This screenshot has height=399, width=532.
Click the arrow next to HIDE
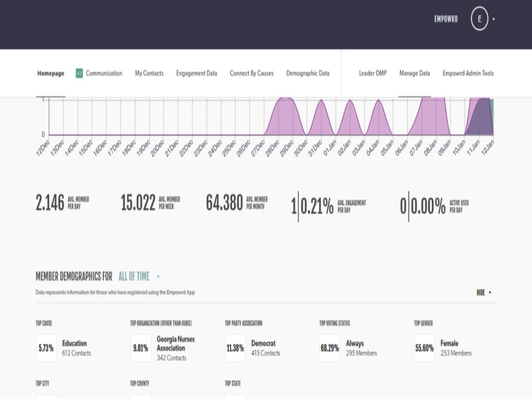click(x=490, y=293)
